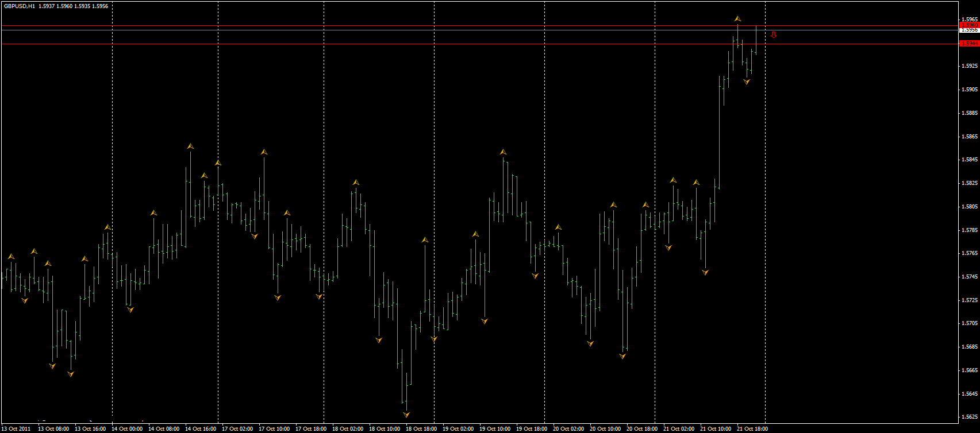Click the lower red horizontal line at 1.5944
980x433 pixels.
480,44
